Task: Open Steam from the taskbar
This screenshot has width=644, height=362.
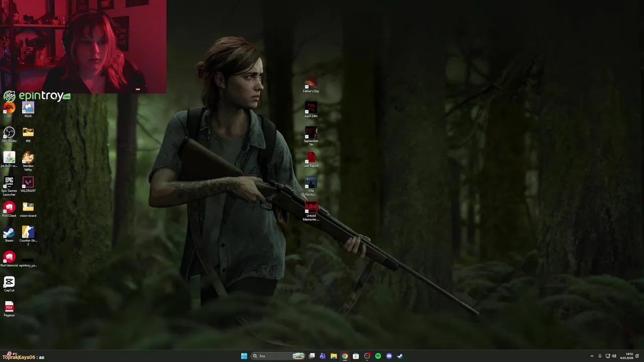Action: 400,356
